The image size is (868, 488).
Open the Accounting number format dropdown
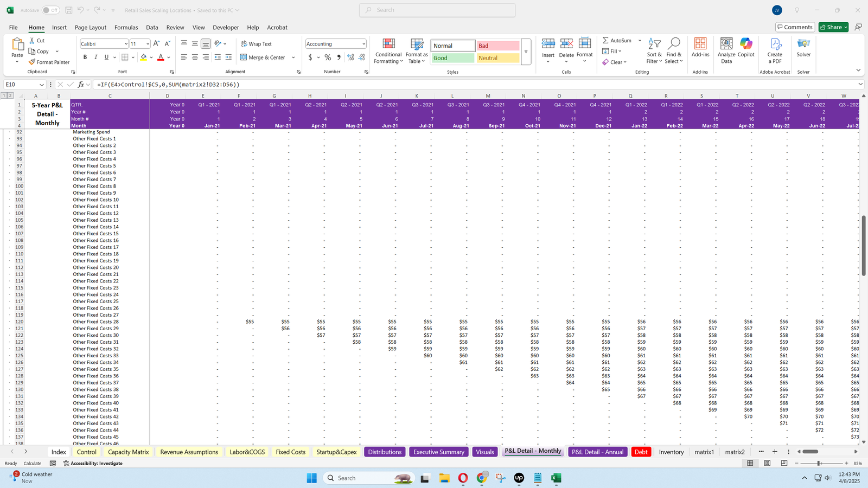tap(363, 44)
